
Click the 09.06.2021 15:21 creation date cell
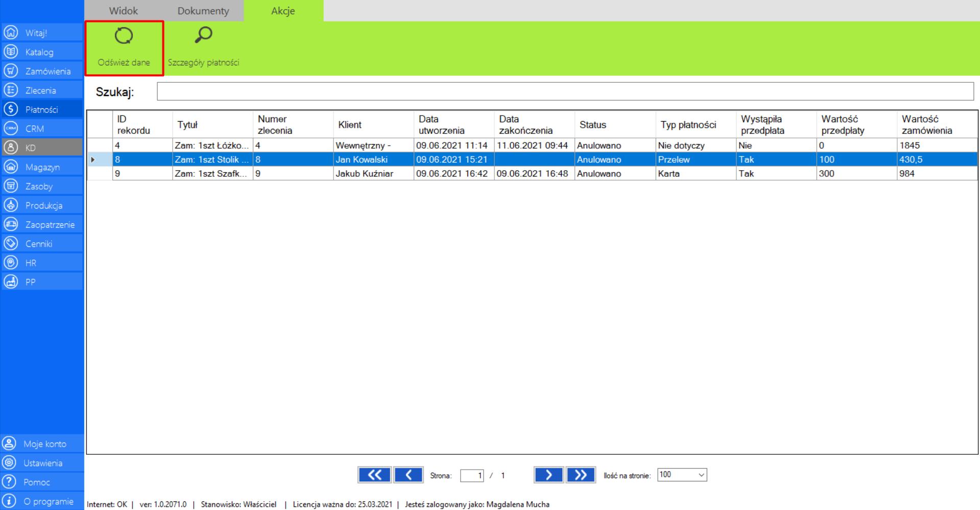coord(454,159)
